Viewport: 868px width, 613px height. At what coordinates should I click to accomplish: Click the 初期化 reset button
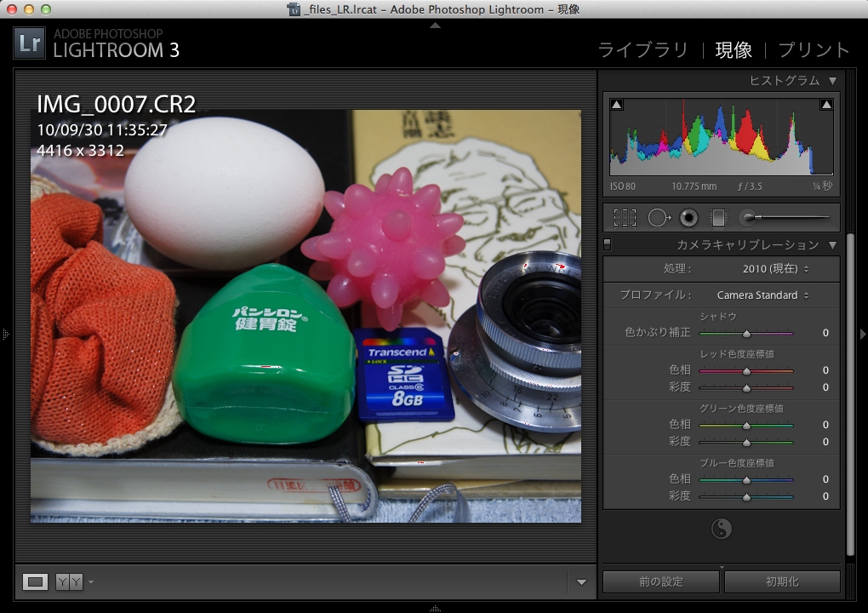781,582
